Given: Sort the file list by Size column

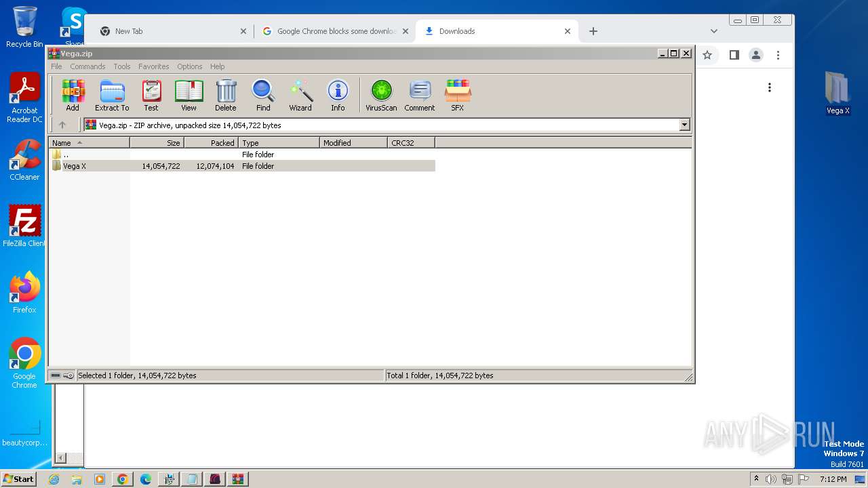Looking at the screenshot, I should (157, 143).
